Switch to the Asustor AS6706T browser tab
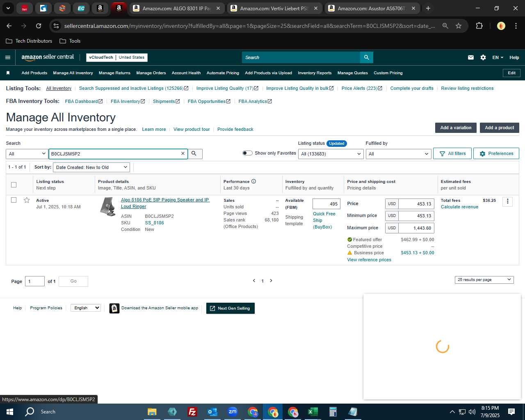This screenshot has width=525, height=420. point(372,8)
